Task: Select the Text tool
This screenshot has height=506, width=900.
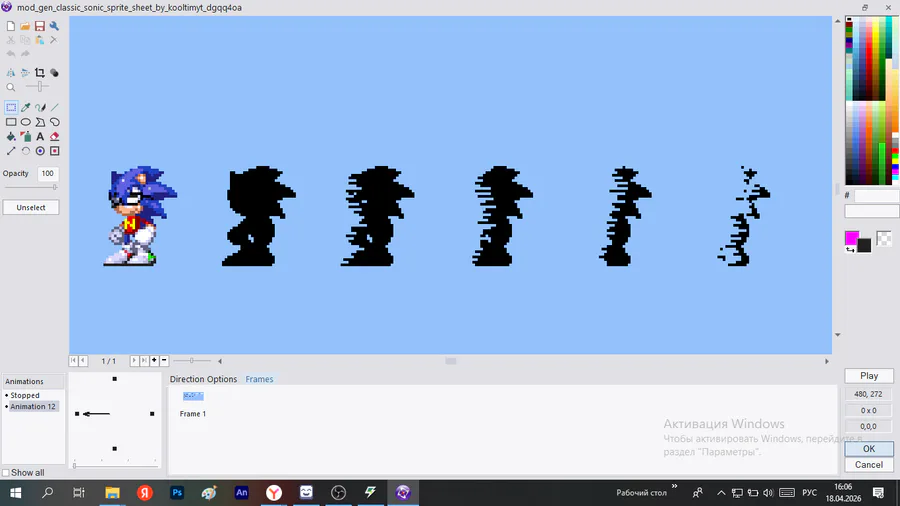Action: 40,137
